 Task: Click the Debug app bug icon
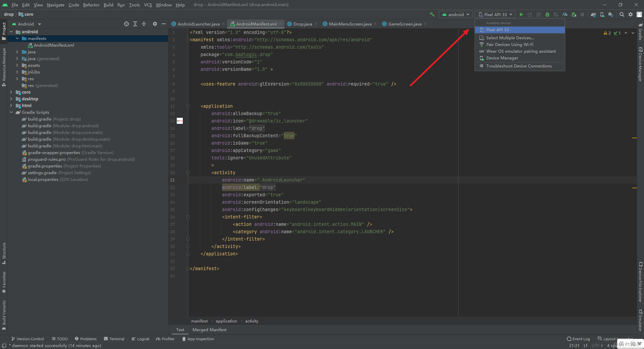point(547,14)
